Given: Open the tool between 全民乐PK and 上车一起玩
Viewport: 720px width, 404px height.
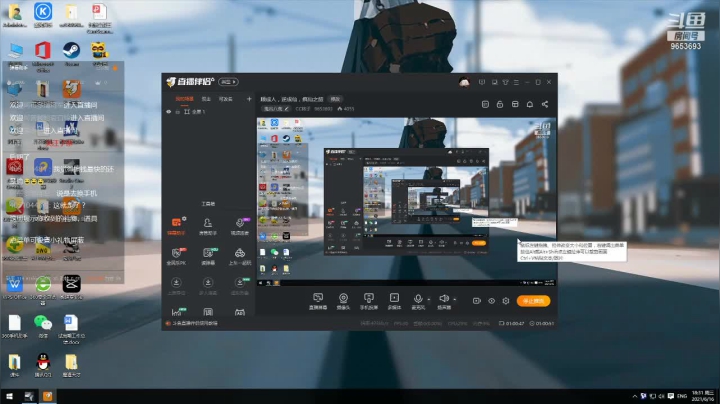Looking at the screenshot, I should click(x=208, y=256).
